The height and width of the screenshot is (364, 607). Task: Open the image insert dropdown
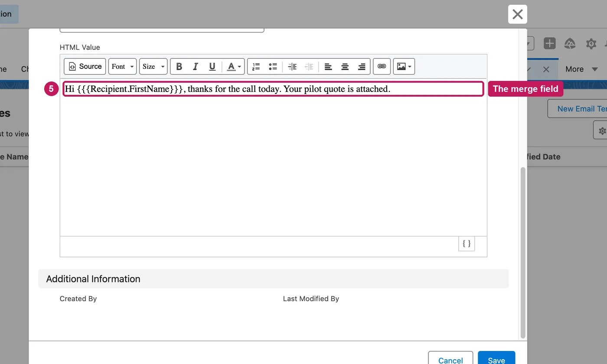coord(404,66)
